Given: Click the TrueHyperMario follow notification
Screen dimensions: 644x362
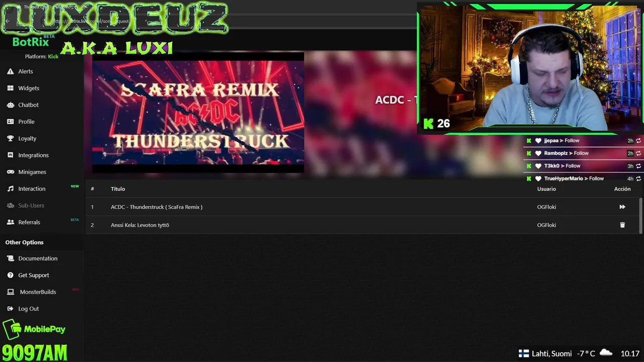Looking at the screenshot, I should coord(583,178).
